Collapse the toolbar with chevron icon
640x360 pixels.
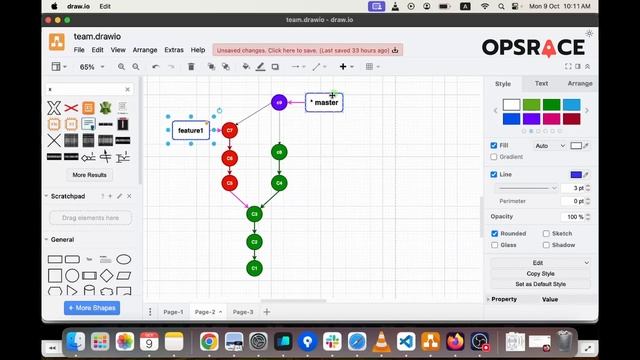(587, 66)
